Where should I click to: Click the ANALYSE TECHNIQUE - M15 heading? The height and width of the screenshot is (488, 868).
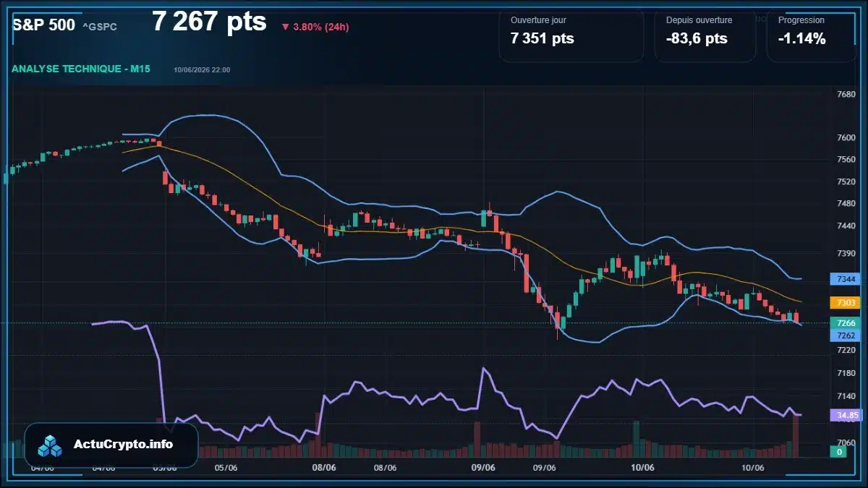(81, 69)
